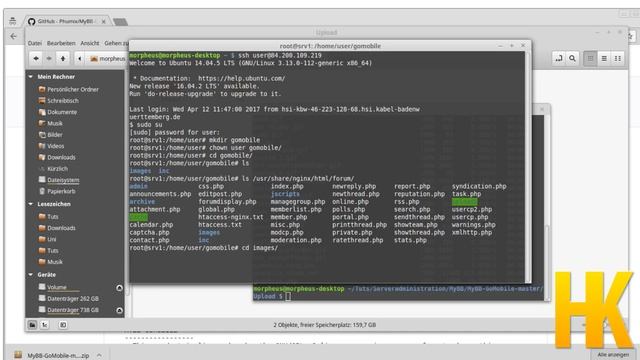This screenshot has height=360, width=640.
Task: Click Alle anzeigen in download bar
Action: 613,355
